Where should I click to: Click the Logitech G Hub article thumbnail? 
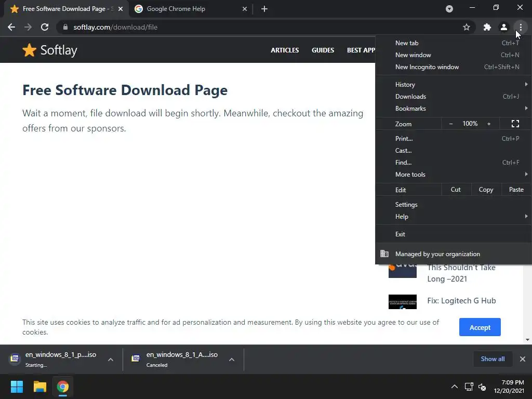403,302
